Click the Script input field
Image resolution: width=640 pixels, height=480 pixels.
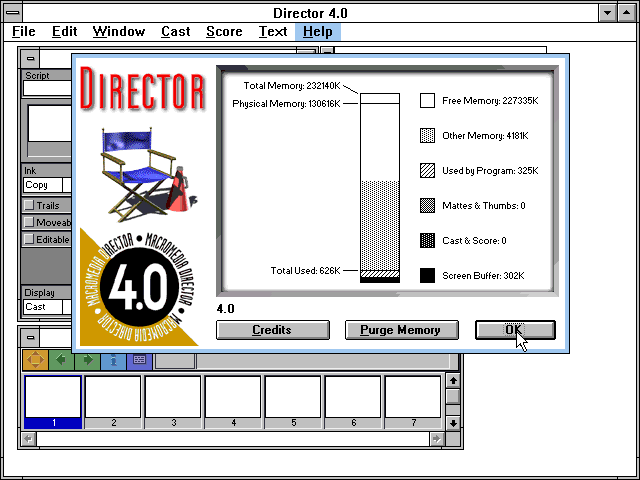(x=47, y=88)
